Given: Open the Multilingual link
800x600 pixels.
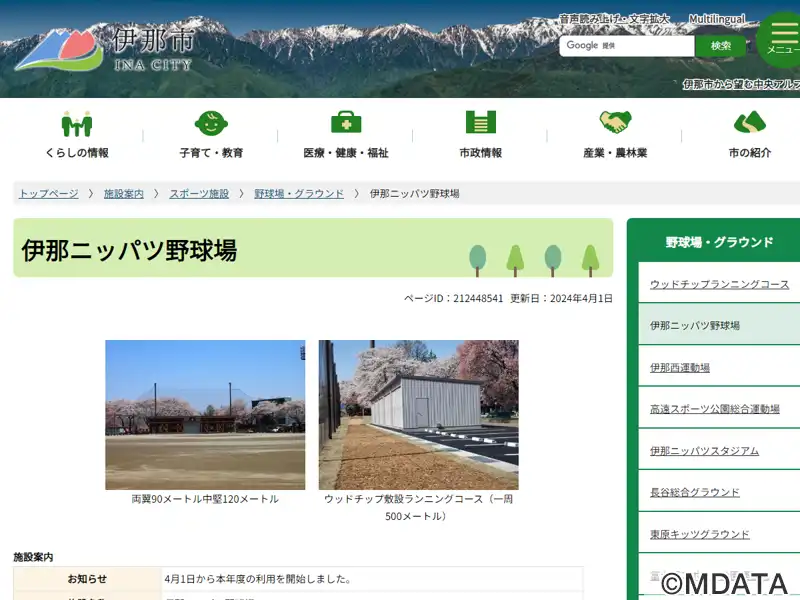Looking at the screenshot, I should [x=717, y=19].
